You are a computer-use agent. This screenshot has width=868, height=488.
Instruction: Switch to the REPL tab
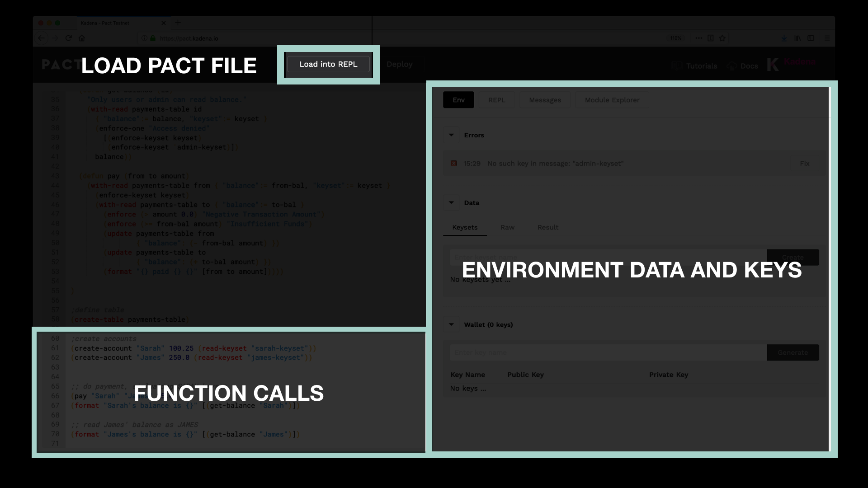496,100
